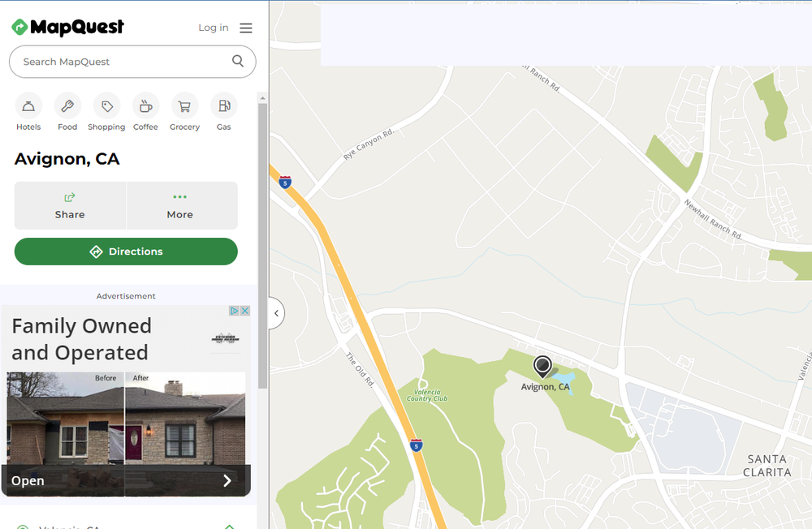Click the Log in link
Viewport: 812px width, 529px height.
pos(214,28)
